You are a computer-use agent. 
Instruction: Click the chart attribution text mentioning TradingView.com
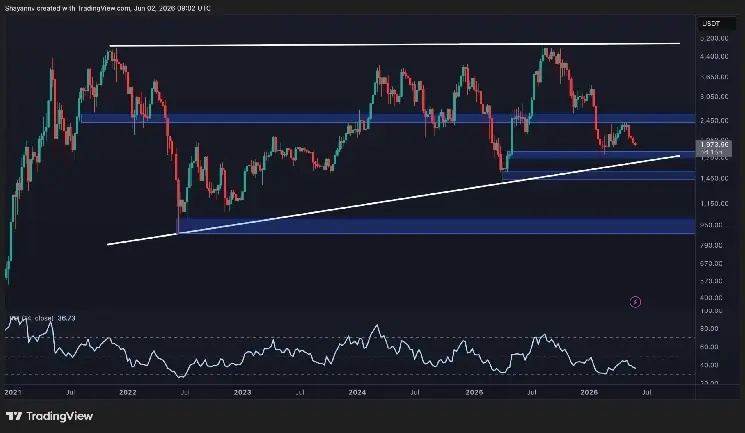click(107, 8)
